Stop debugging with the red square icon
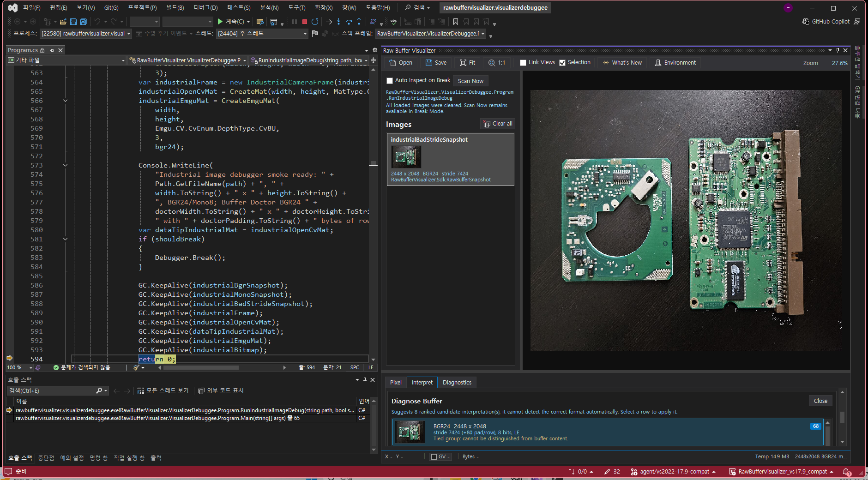 tap(305, 22)
